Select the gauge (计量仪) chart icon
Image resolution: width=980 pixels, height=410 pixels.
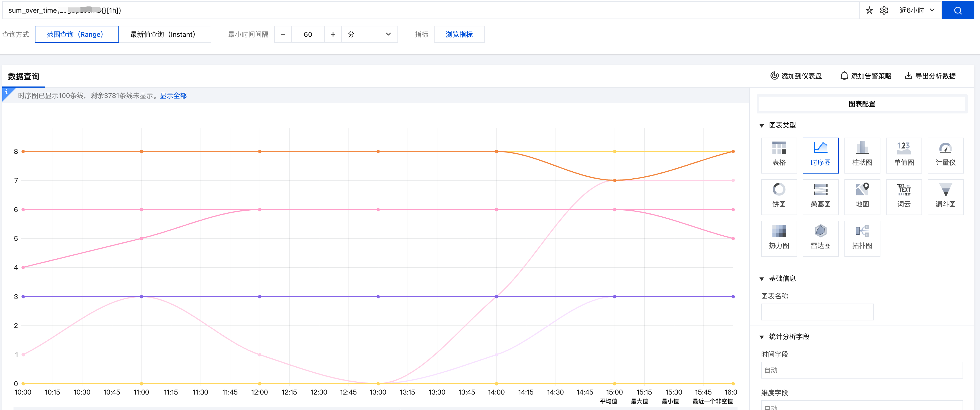tap(945, 155)
